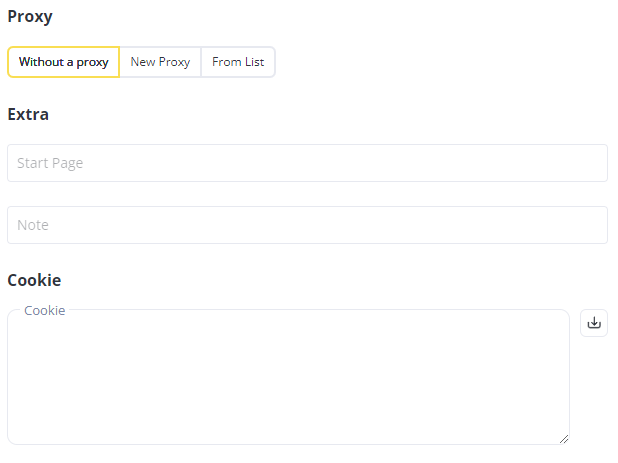Click the bold Cookie section heading

(34, 280)
